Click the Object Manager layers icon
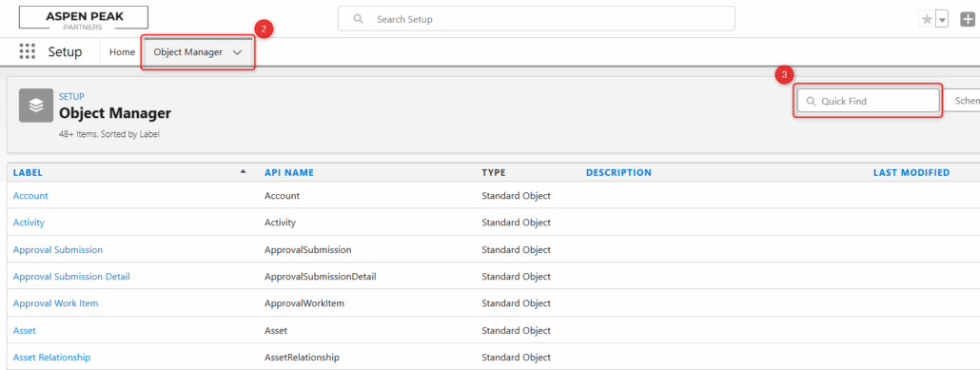Image resolution: width=980 pixels, height=370 pixels. tap(36, 105)
